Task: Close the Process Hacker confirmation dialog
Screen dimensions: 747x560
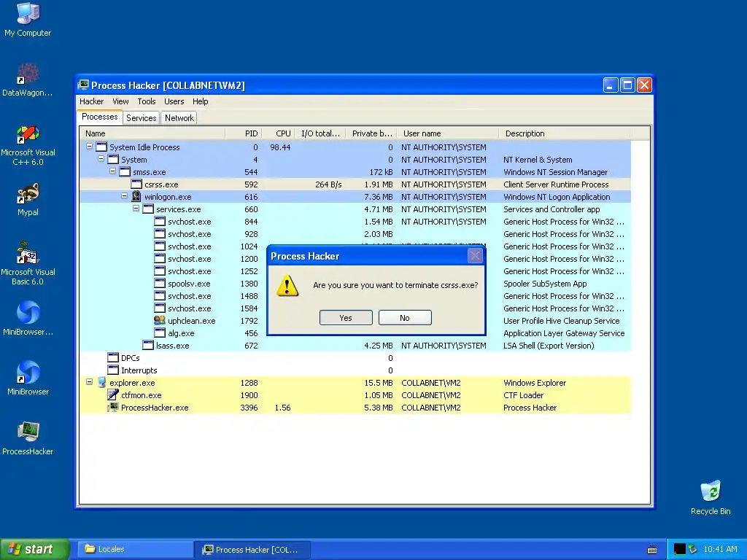Action: (475, 256)
